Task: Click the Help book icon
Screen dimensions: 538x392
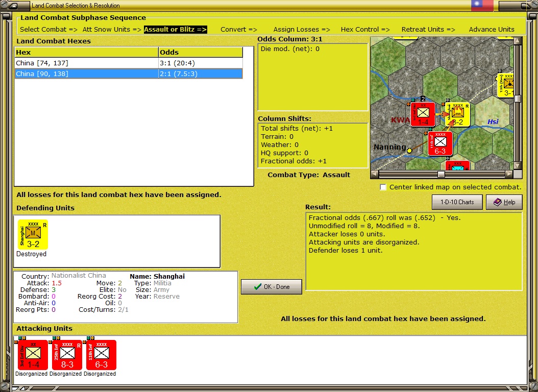Action: click(498, 202)
